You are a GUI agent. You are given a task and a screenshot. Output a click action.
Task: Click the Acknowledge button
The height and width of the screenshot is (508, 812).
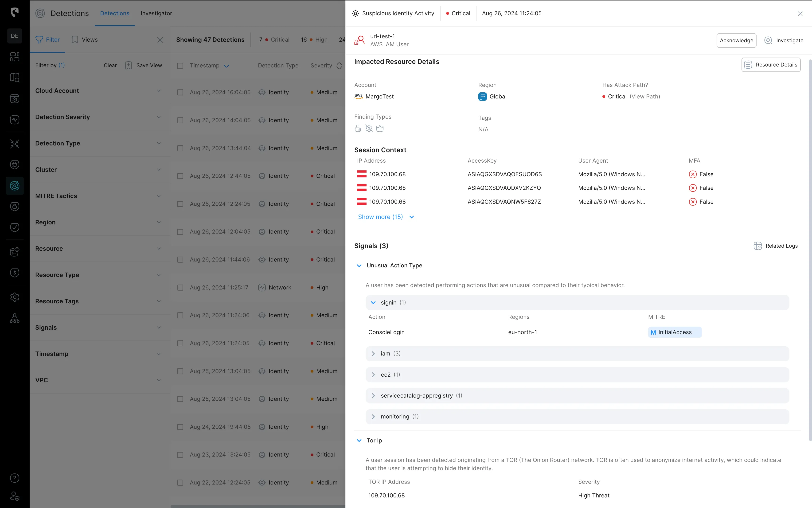click(x=736, y=40)
